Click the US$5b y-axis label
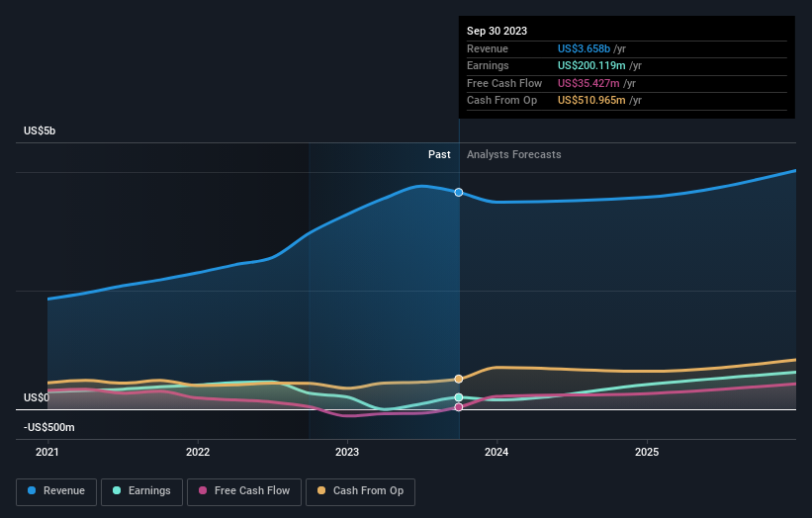Image resolution: width=812 pixels, height=518 pixels. click(x=40, y=130)
